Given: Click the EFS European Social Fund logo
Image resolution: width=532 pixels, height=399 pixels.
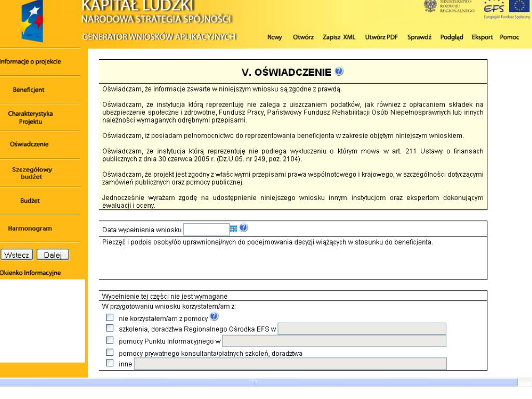Looking at the screenshot, I should point(494,7).
